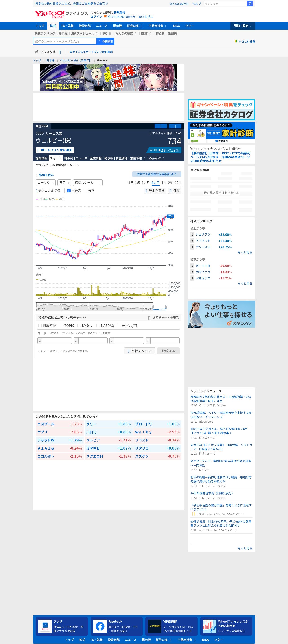Click the 株価検索 search button
288x644 pixels.
pos(106,41)
